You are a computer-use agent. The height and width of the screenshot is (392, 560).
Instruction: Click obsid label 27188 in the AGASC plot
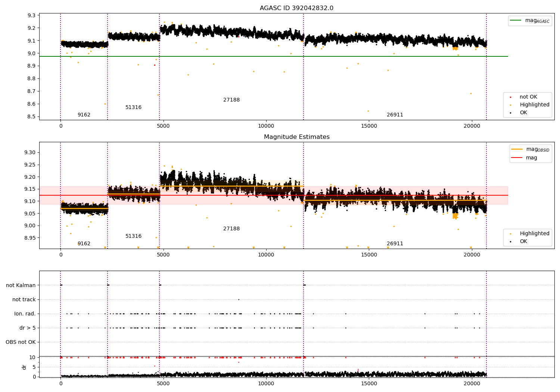tap(231, 100)
